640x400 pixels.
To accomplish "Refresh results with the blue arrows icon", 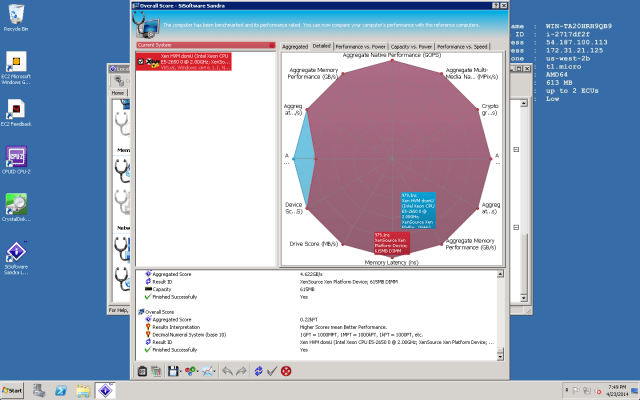I will pos(258,371).
